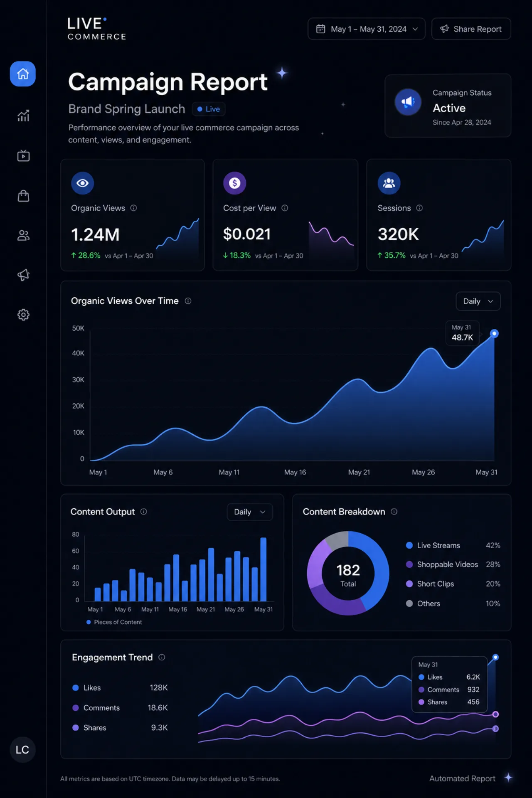Click the megaphone icon in Campaign Status card
Viewport: 532px width, 798px height.
coord(408,102)
